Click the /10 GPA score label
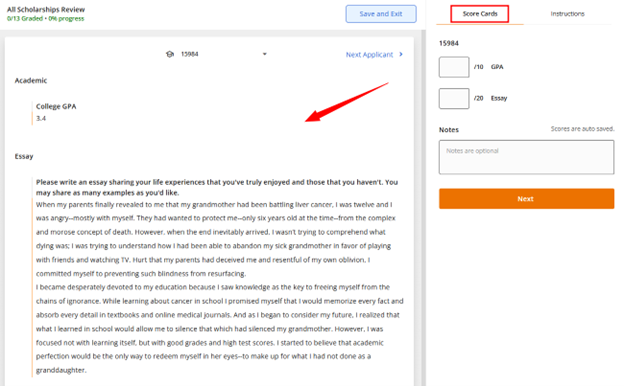Image resolution: width=624 pixels, height=386 pixels. [x=488, y=67]
